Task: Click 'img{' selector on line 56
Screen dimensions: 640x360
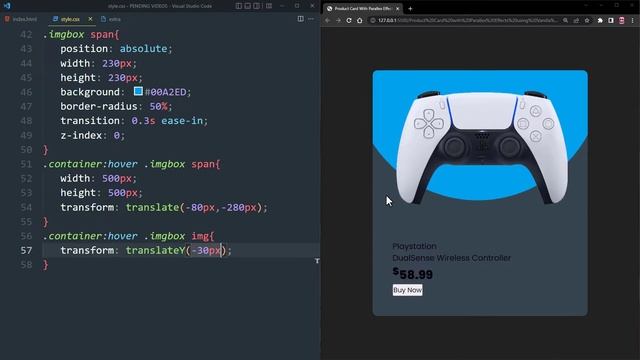Action: click(203, 236)
